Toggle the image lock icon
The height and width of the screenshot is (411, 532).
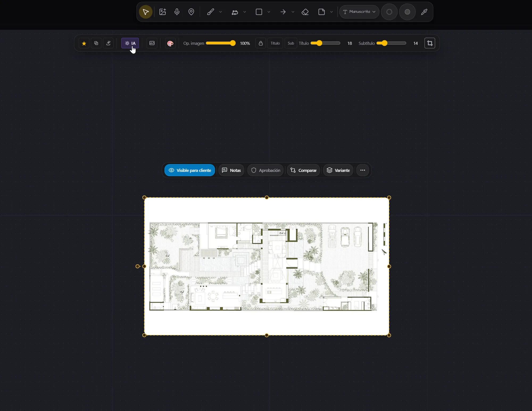click(x=261, y=43)
